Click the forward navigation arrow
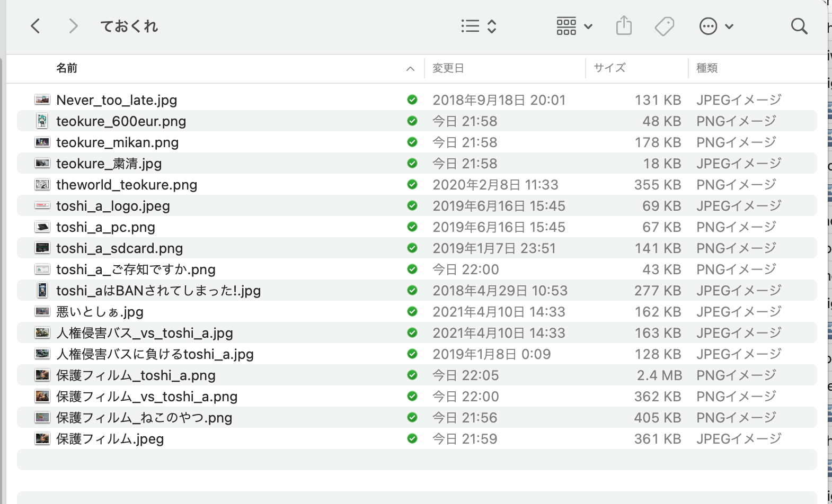 click(x=73, y=26)
